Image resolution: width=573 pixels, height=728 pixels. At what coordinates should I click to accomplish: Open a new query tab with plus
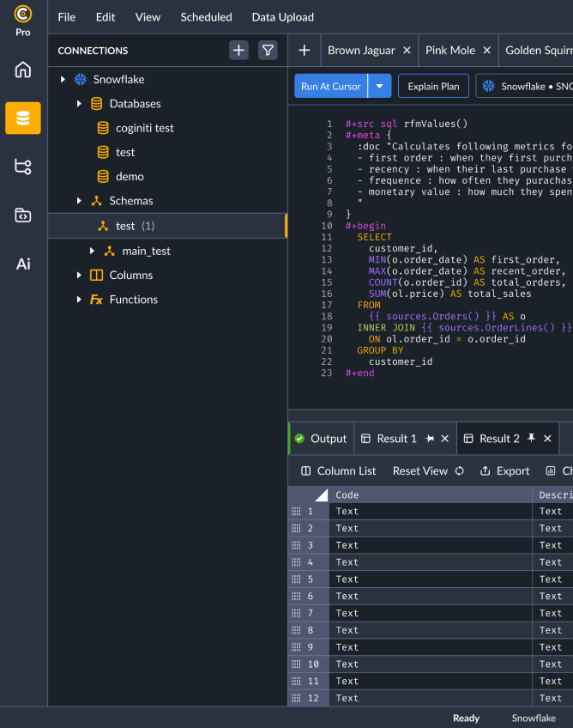[x=304, y=51]
